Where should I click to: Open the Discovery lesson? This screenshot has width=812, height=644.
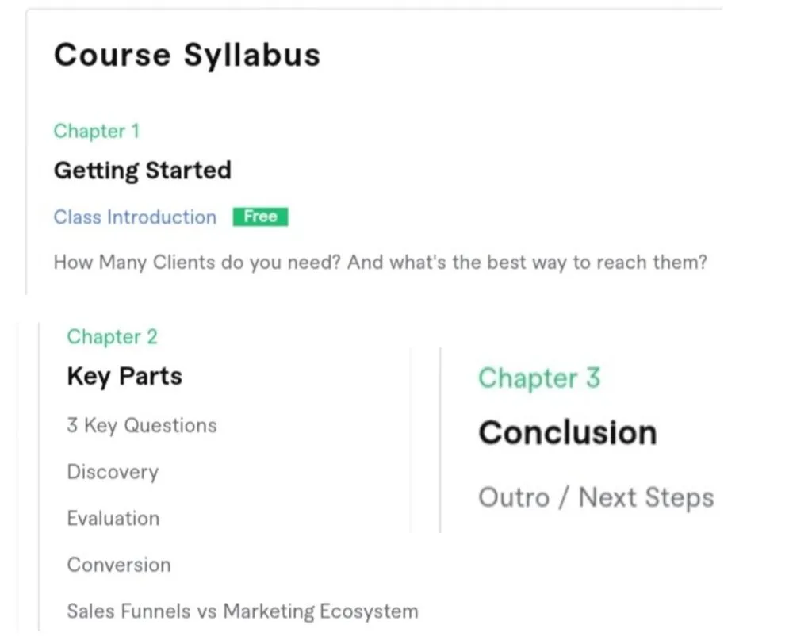point(112,472)
